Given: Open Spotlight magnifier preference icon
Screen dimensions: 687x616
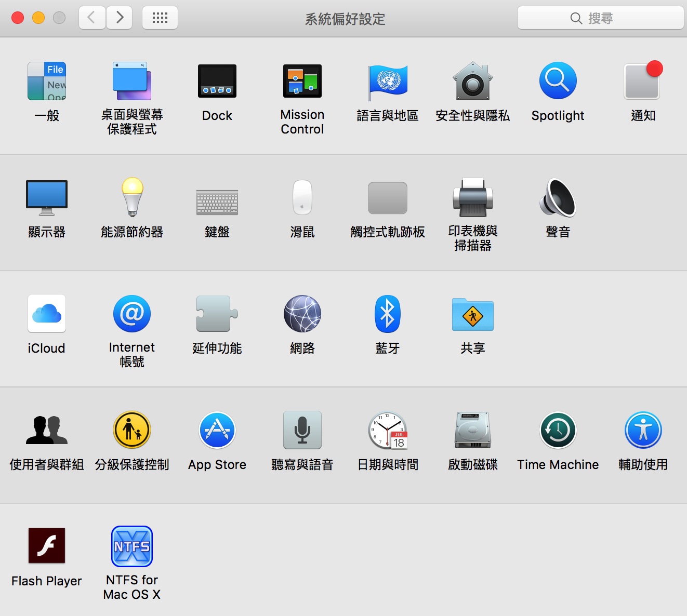Looking at the screenshot, I should coord(558,81).
